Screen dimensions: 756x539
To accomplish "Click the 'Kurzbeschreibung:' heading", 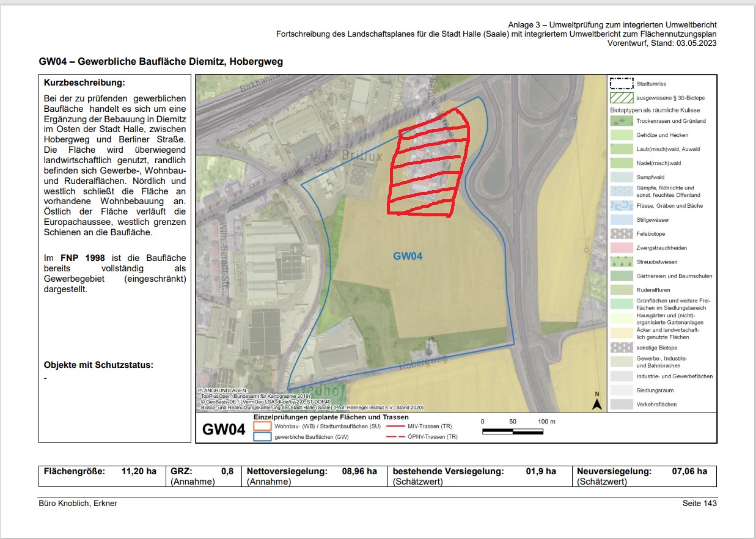I will pyautogui.click(x=84, y=82).
